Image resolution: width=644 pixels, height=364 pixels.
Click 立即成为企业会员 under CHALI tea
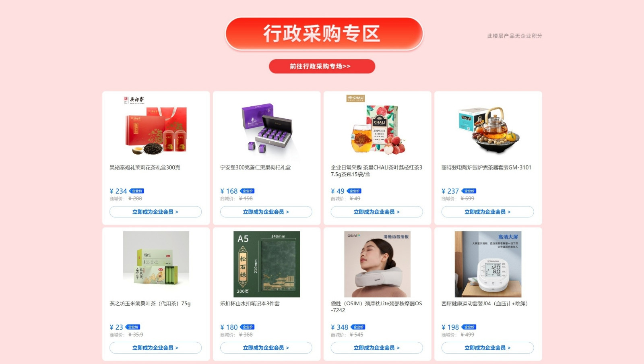(x=377, y=212)
